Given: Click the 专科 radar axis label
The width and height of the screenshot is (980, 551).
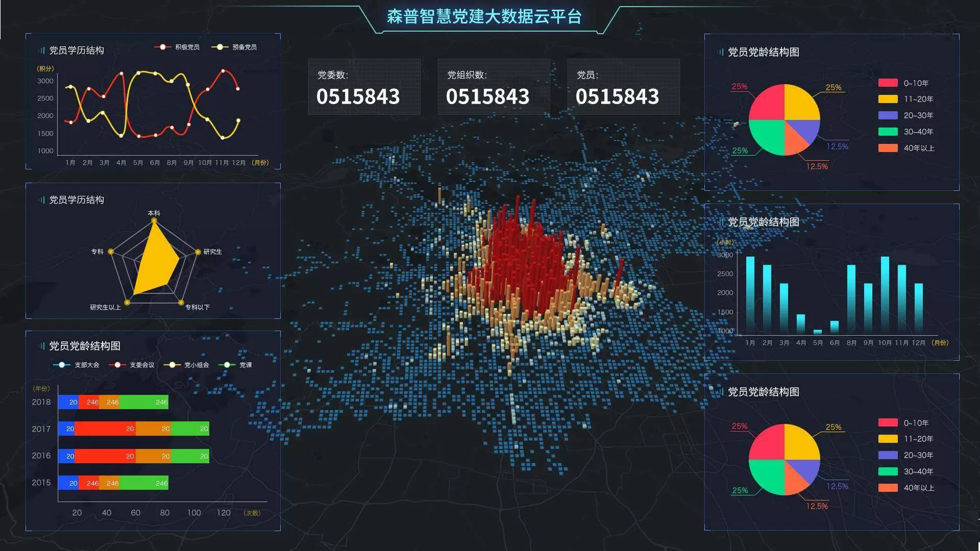Looking at the screenshot, I should click(x=97, y=252).
